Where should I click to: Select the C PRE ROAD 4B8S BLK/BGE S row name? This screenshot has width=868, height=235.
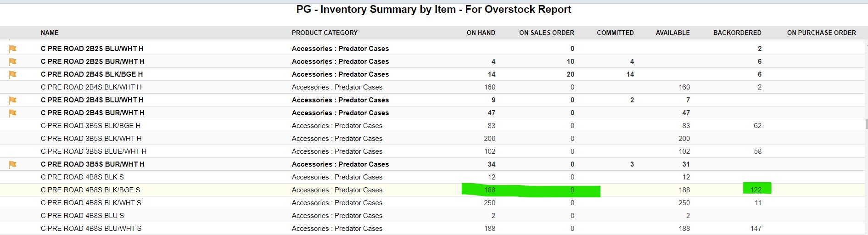click(x=90, y=190)
